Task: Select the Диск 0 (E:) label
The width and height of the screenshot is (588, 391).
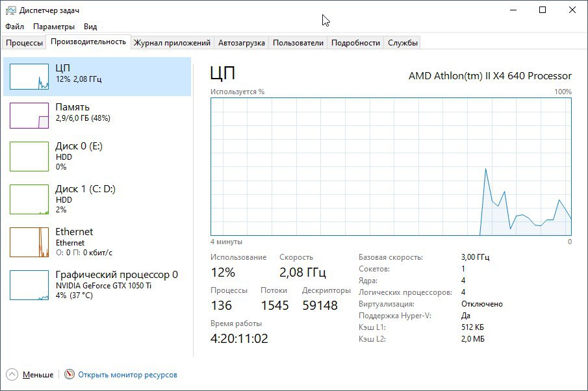Action: [x=79, y=146]
